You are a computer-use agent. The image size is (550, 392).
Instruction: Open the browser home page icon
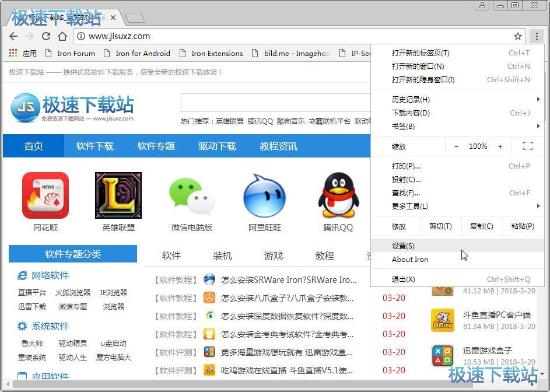(63, 36)
